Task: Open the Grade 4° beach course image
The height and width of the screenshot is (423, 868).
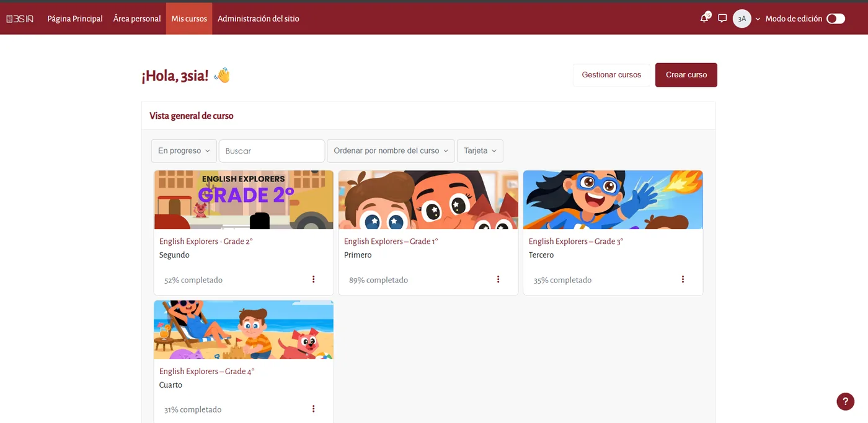Action: [244, 330]
